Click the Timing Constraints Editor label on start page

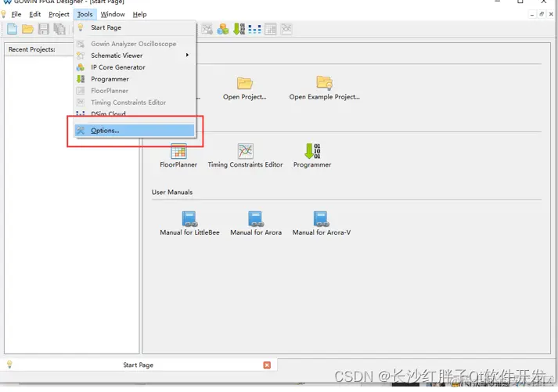click(246, 164)
